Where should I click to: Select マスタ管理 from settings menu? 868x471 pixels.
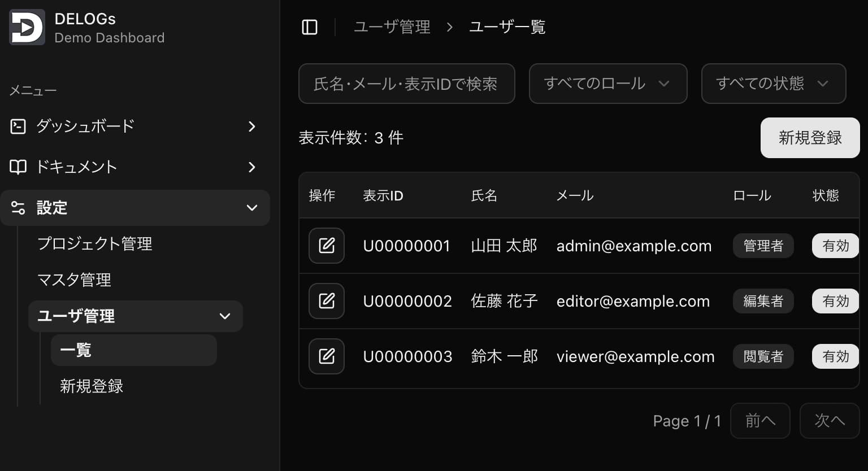(74, 280)
